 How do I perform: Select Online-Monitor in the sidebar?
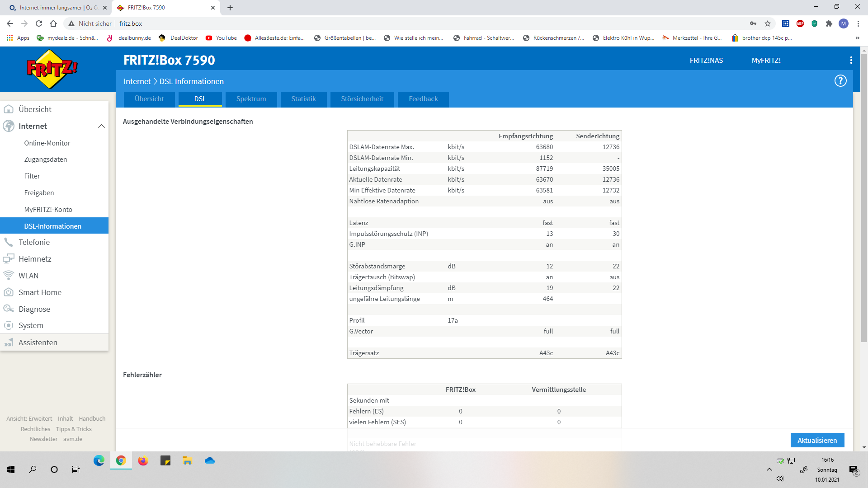click(x=47, y=143)
